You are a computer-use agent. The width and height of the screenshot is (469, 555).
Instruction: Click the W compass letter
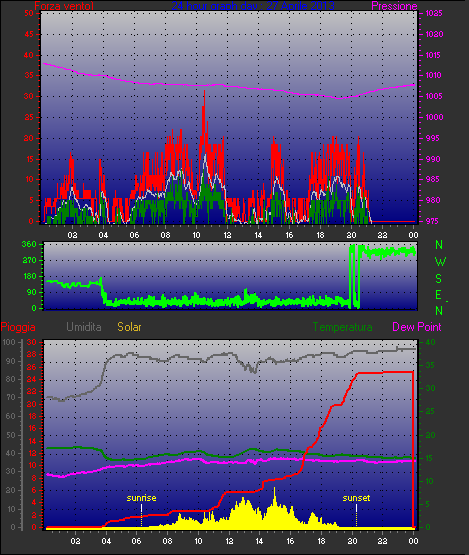tap(440, 262)
